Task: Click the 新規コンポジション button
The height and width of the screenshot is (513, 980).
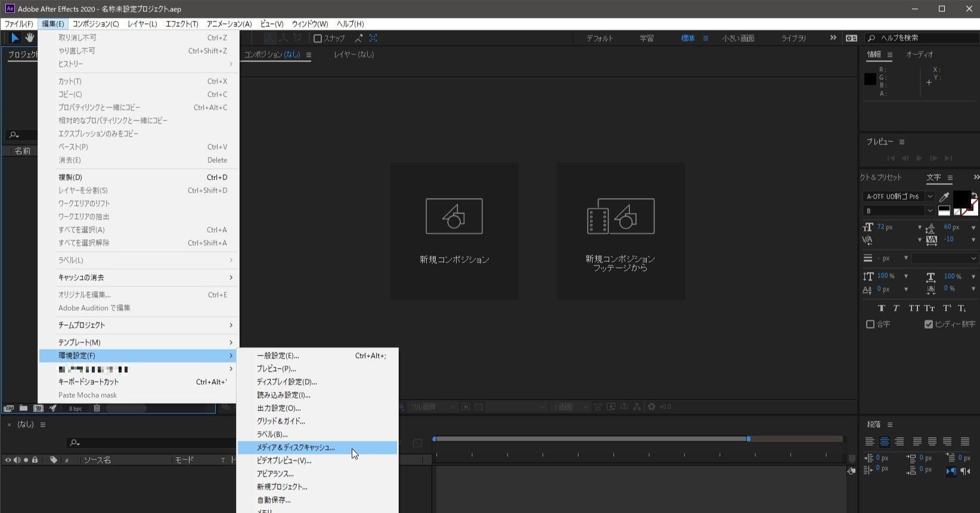Action: coord(454,231)
